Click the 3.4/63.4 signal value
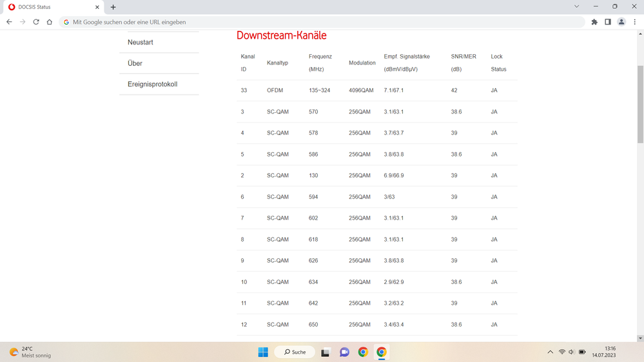The height and width of the screenshot is (362, 644). [x=393, y=325]
